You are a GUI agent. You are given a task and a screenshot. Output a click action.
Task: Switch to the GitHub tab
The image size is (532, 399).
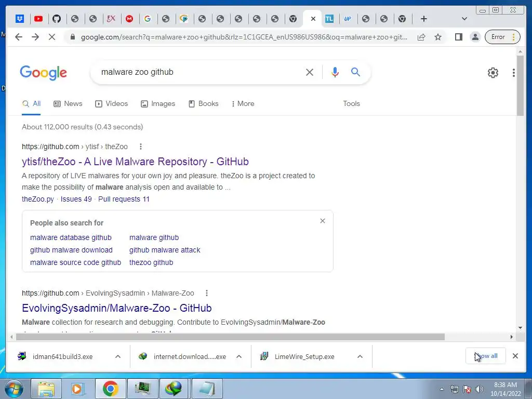pos(57,19)
